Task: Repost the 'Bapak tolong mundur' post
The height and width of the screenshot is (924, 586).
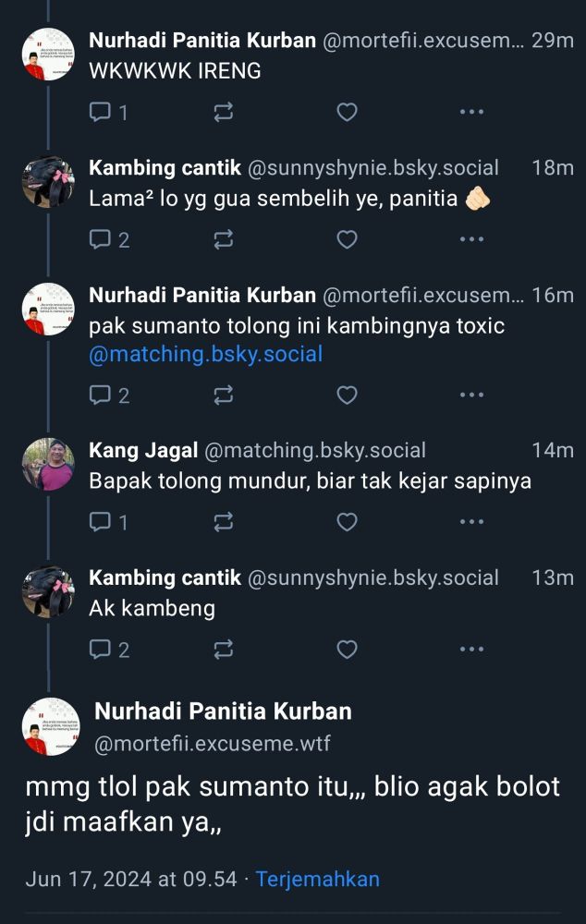Action: (x=224, y=521)
